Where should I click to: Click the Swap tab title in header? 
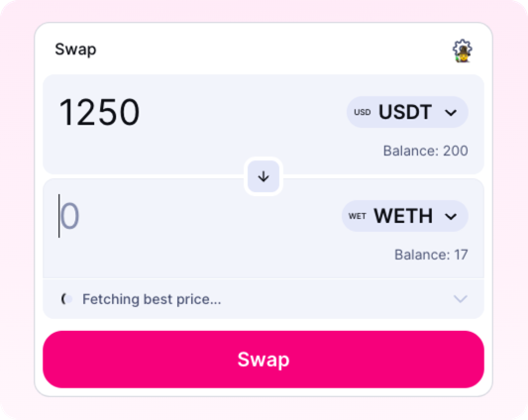pyautogui.click(x=75, y=50)
